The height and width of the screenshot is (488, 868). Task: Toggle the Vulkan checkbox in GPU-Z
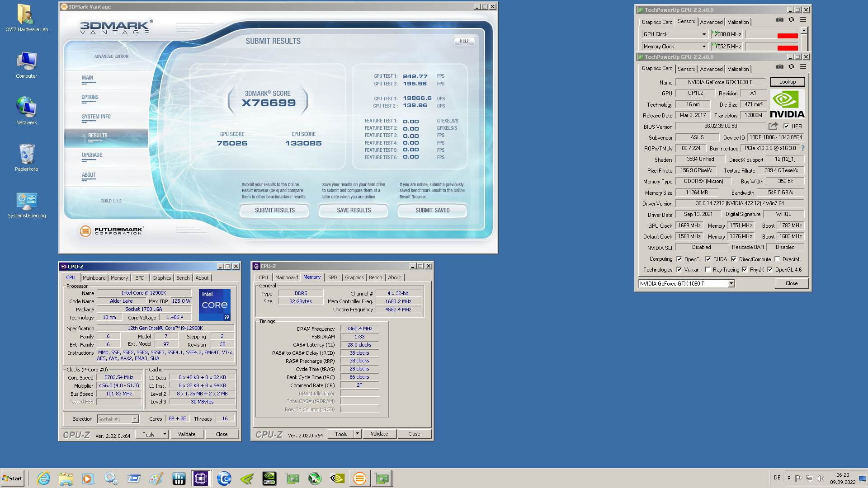(x=679, y=270)
